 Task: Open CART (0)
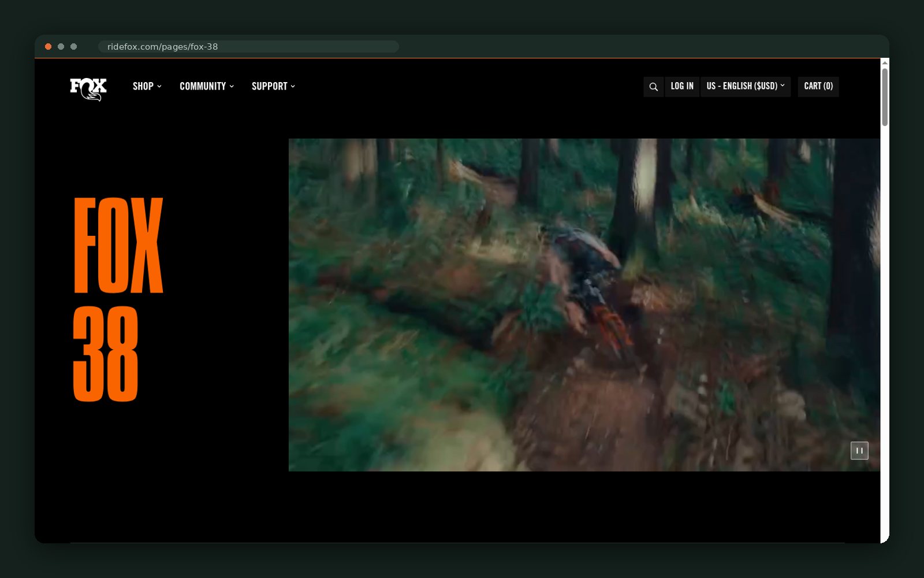click(x=818, y=86)
